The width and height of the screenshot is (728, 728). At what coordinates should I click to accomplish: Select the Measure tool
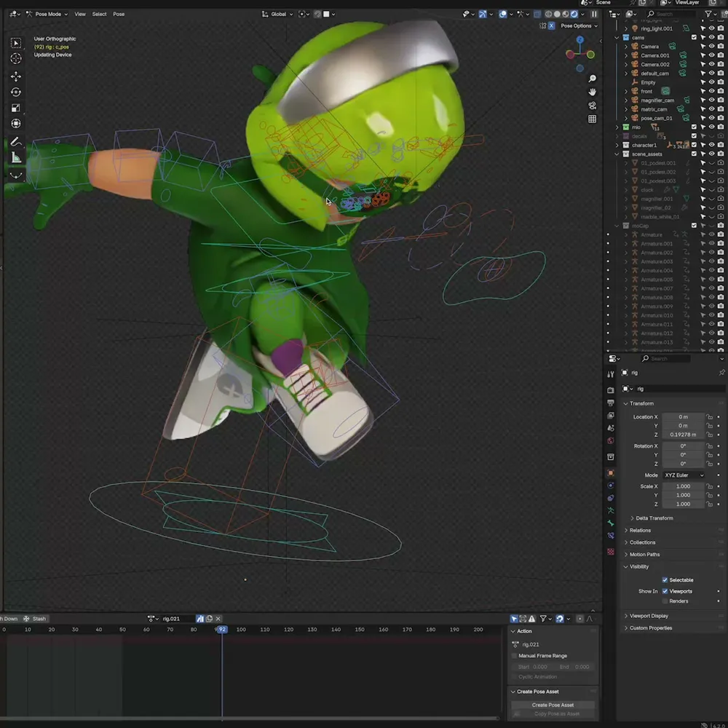point(16,157)
